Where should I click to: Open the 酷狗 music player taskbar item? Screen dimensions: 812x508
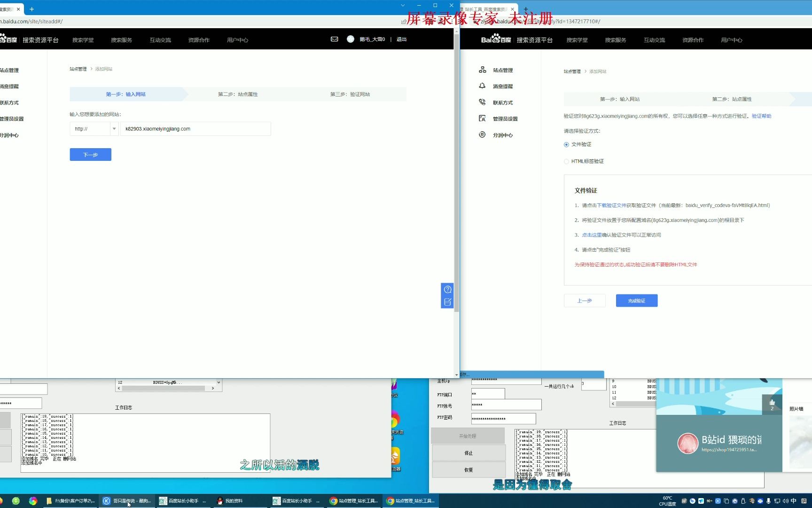(127, 501)
